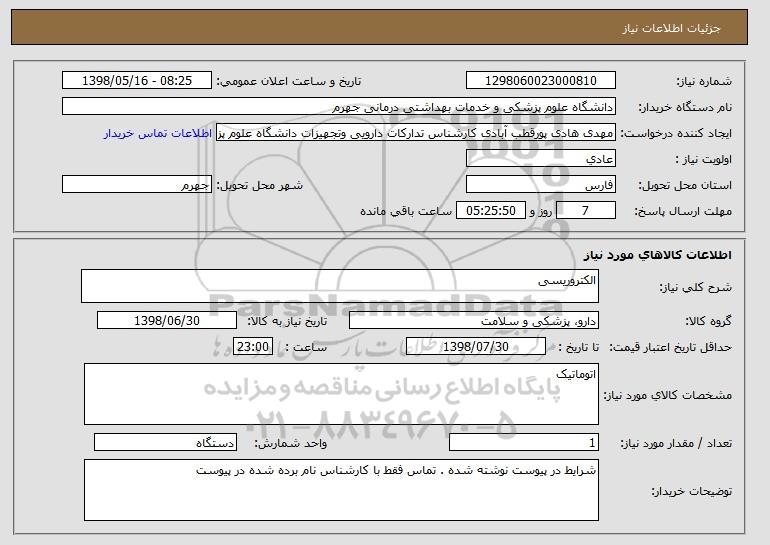This screenshot has width=770, height=545.
Task: Click the label نام دستگاه خریدار
Action: [685, 107]
